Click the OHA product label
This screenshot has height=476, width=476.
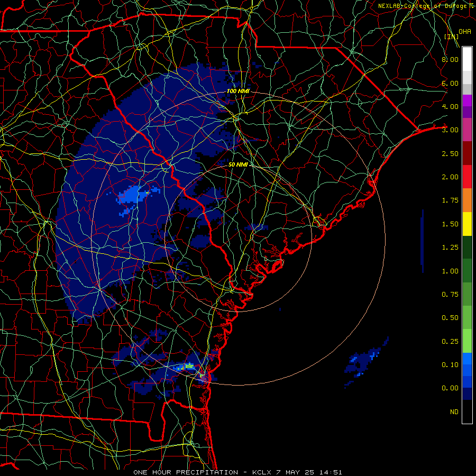[464, 32]
